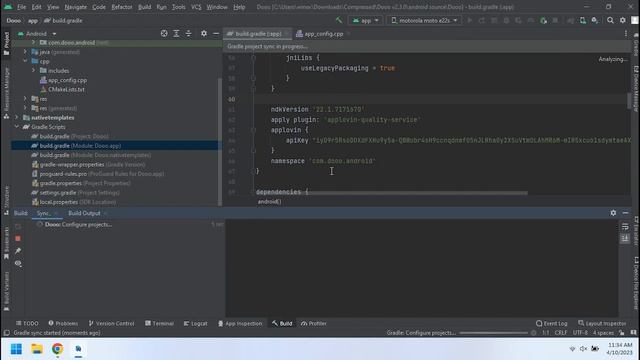
Task: Open the Tools menu
Action: pyautogui.click(x=178, y=7)
